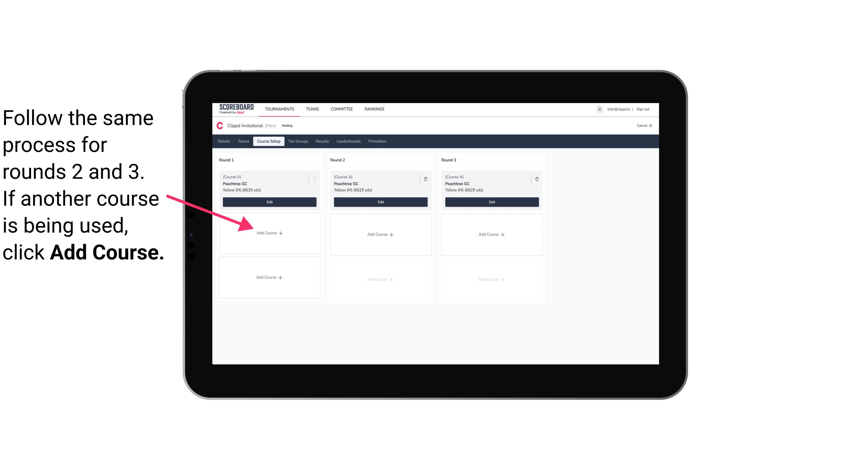Viewport: 868px width, 467px height.
Task: Click the delete icon for Round 2 course
Action: point(426,178)
